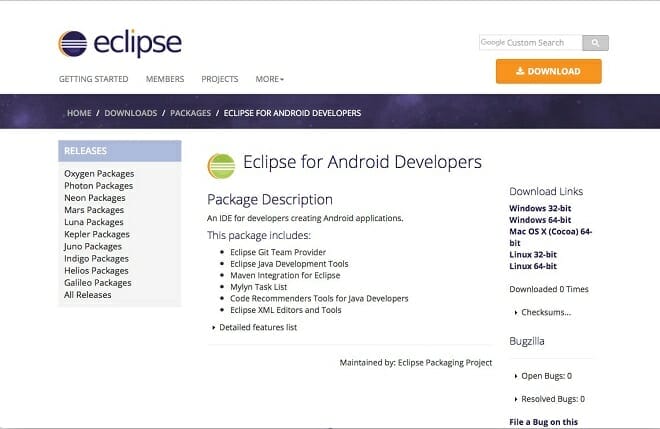Click the Package Description heading

(270, 200)
